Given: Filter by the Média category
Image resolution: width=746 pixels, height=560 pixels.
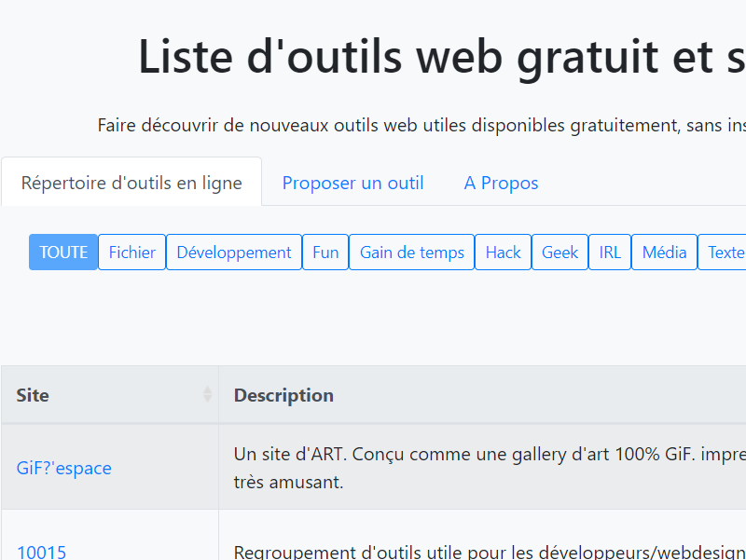Looking at the screenshot, I should pos(664,253).
